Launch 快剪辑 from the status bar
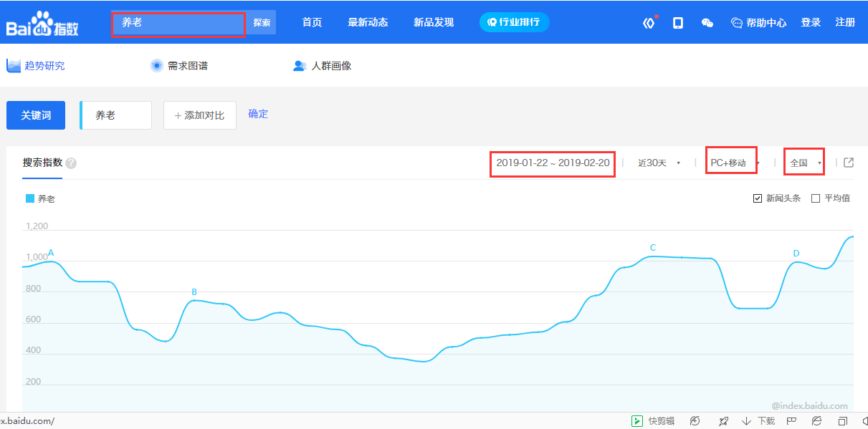This screenshot has width=868, height=429. coord(651,420)
